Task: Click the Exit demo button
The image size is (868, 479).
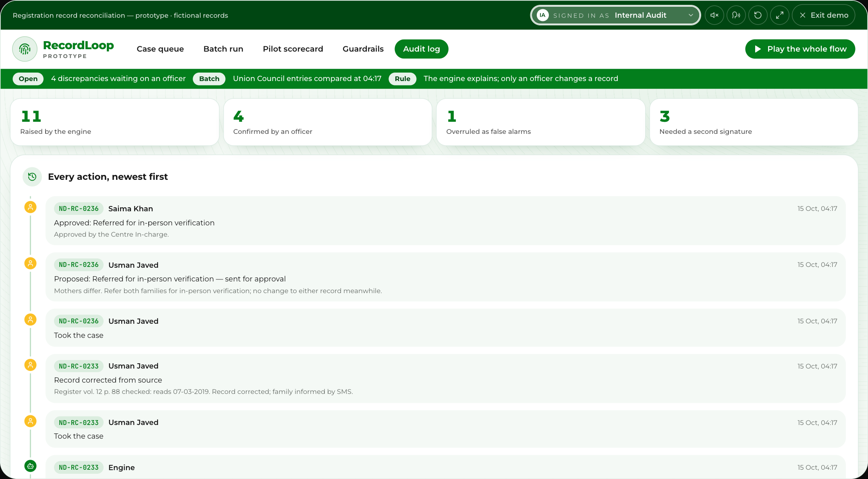Action: point(824,15)
